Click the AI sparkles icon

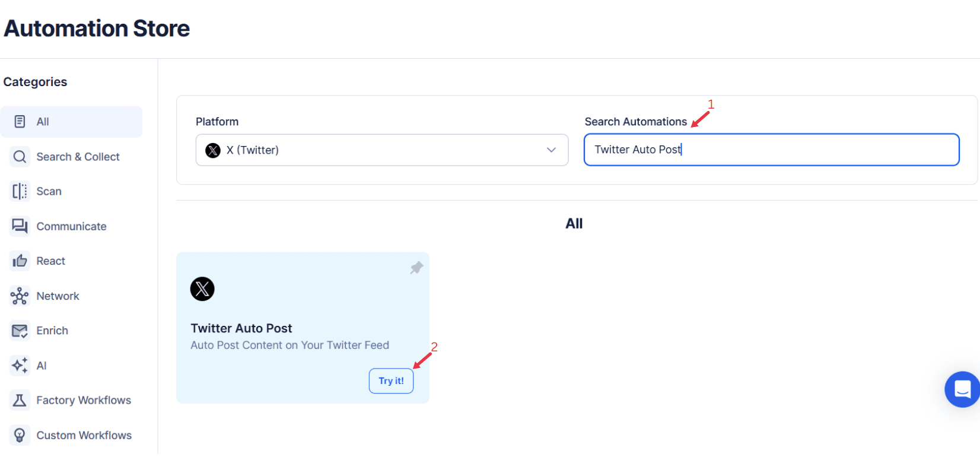pos(20,366)
